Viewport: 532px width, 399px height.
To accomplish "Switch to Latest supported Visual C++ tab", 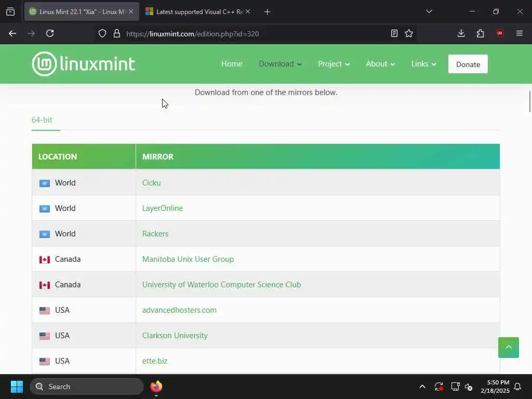I will 198,12.
